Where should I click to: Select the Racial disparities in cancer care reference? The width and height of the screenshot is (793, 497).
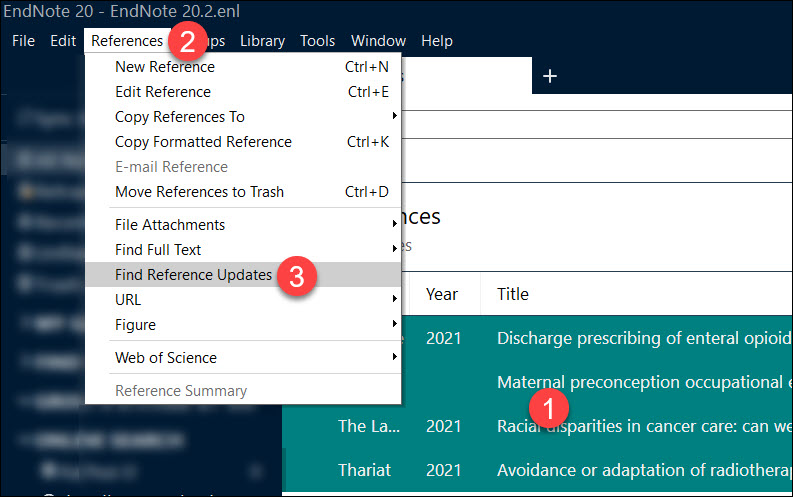click(640, 426)
